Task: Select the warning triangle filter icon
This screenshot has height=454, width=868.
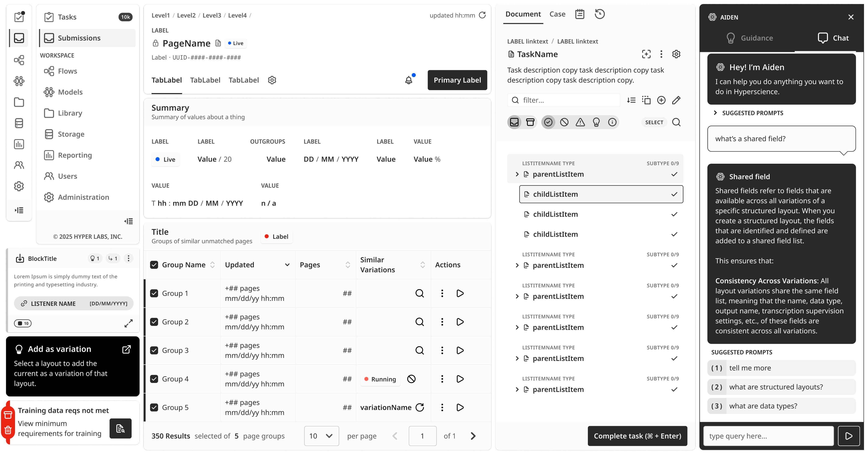Action: pos(580,122)
